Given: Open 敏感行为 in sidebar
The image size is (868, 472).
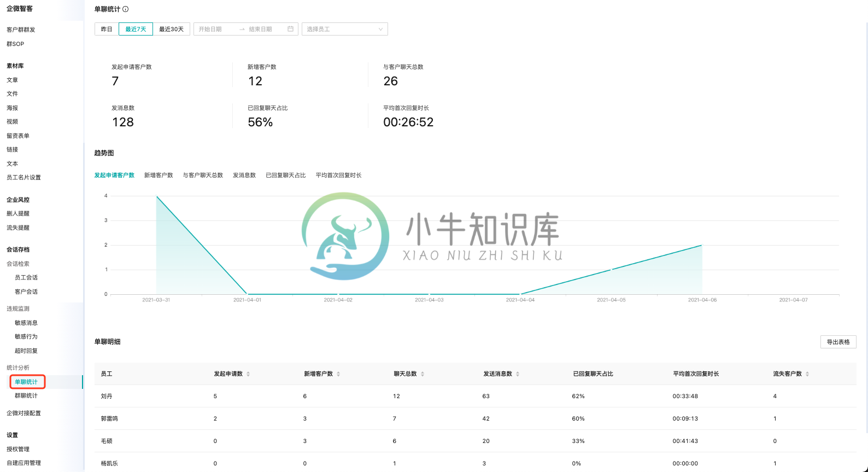Looking at the screenshot, I should 26,336.
